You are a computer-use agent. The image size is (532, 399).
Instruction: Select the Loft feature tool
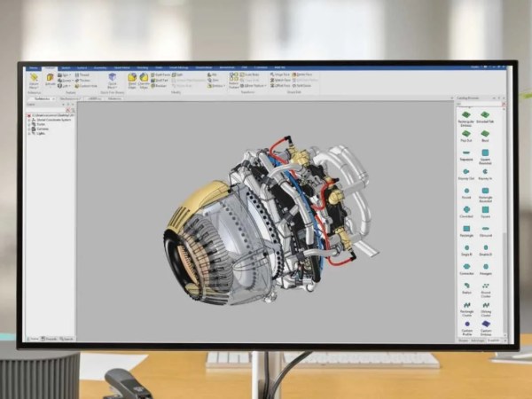pos(64,86)
